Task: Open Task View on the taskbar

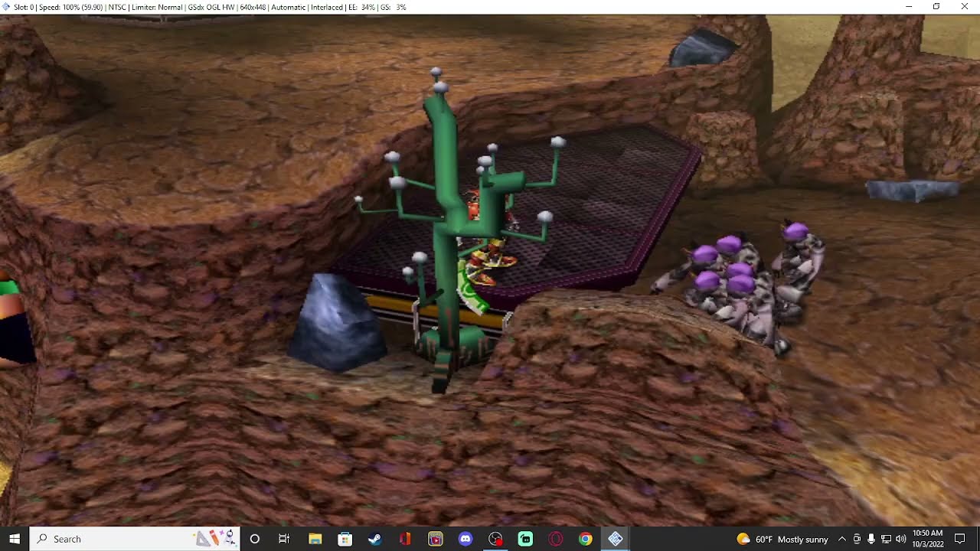Action: coord(284,539)
